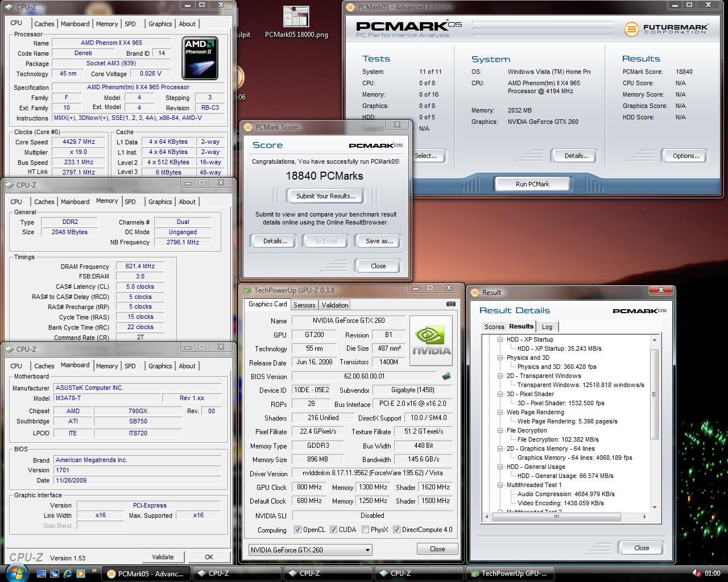Click the Result window title icon
This screenshot has height=582, width=728.
click(475, 292)
